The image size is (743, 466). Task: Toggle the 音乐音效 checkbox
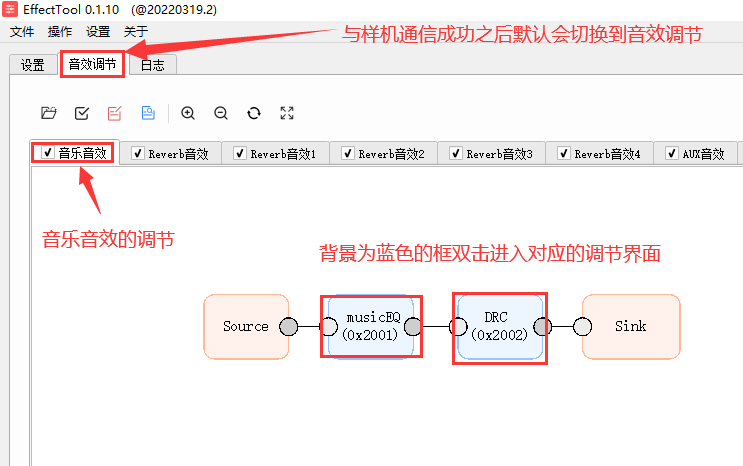(x=47, y=152)
